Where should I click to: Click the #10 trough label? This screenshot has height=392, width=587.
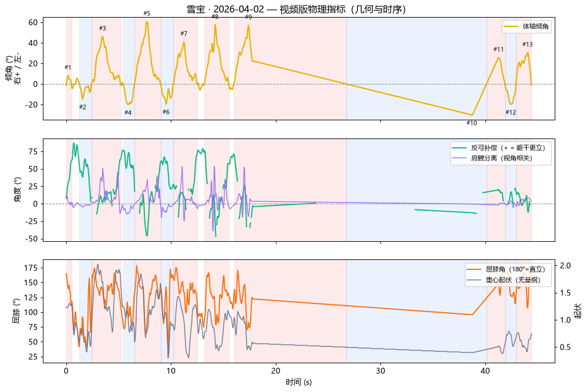(x=472, y=123)
